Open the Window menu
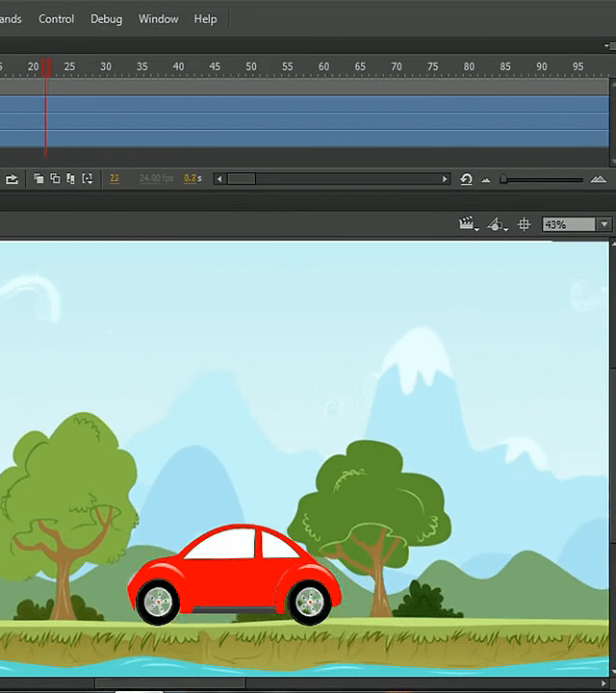The height and width of the screenshot is (693, 616). pyautogui.click(x=158, y=19)
